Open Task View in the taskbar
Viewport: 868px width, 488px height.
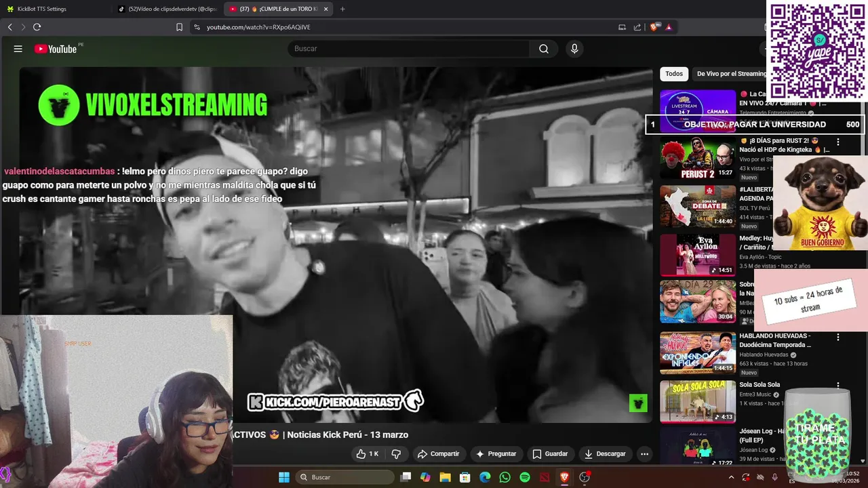[x=406, y=477]
